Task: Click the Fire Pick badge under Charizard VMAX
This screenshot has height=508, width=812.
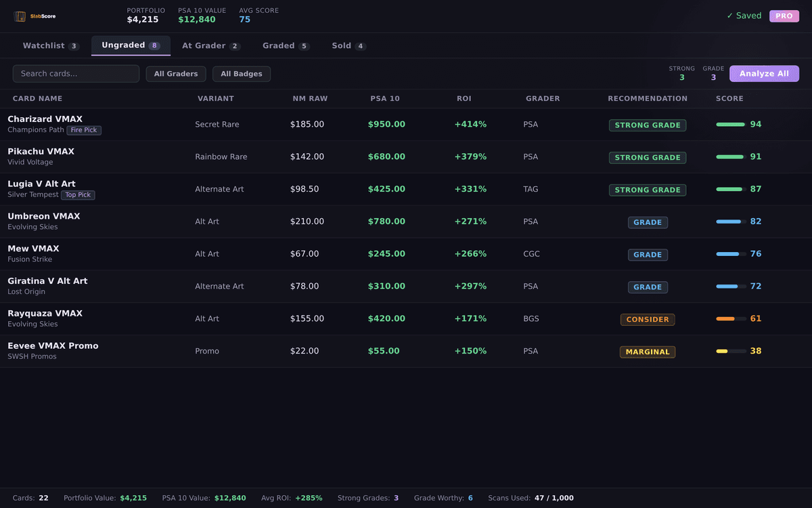Action: (x=84, y=130)
